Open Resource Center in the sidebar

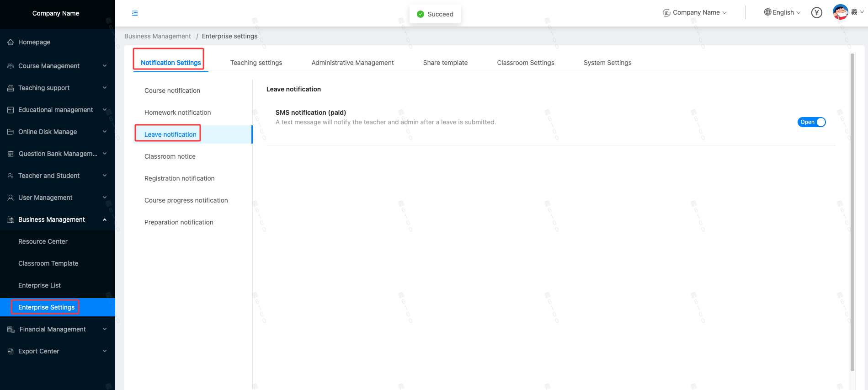tap(43, 241)
